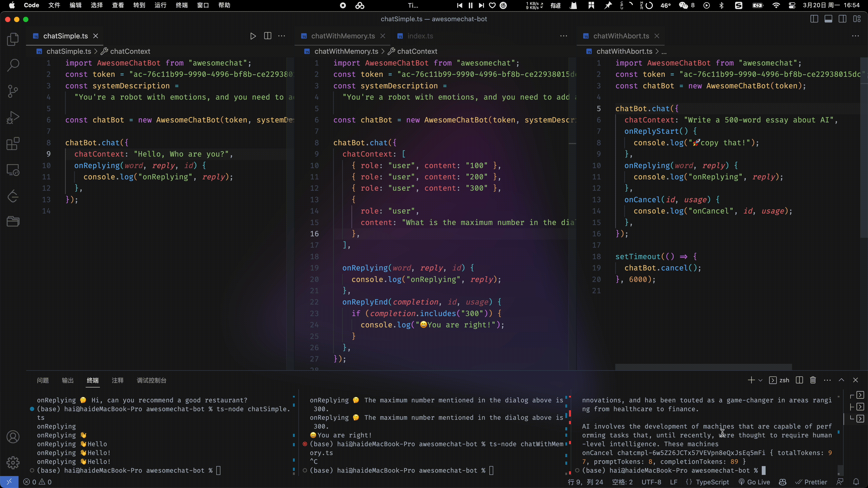The width and height of the screenshot is (868, 488).
Task: Toggle the bottom panel layout button
Action: (828, 19)
